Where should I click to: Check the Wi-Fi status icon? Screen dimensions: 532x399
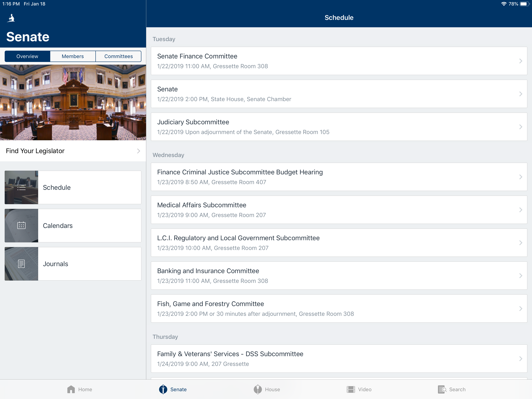[504, 4]
